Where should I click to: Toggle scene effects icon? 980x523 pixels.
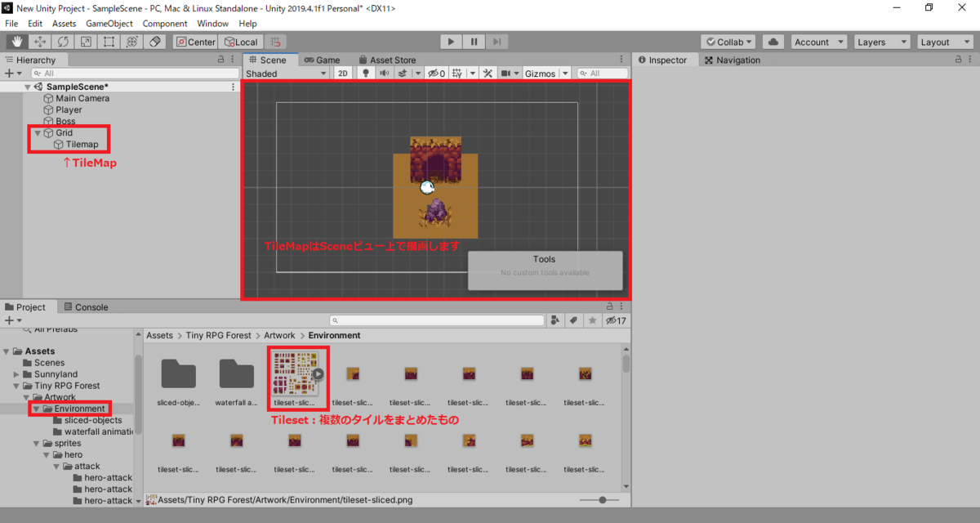click(402, 74)
